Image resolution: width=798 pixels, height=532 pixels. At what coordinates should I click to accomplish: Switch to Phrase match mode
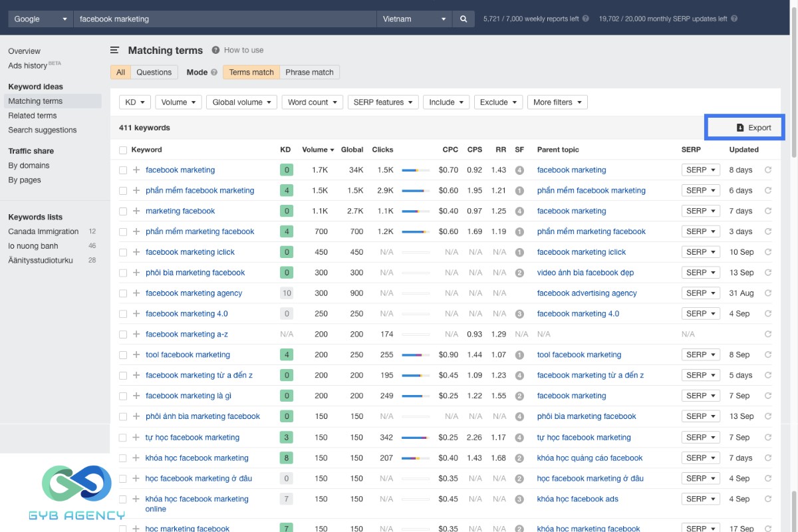pos(309,72)
